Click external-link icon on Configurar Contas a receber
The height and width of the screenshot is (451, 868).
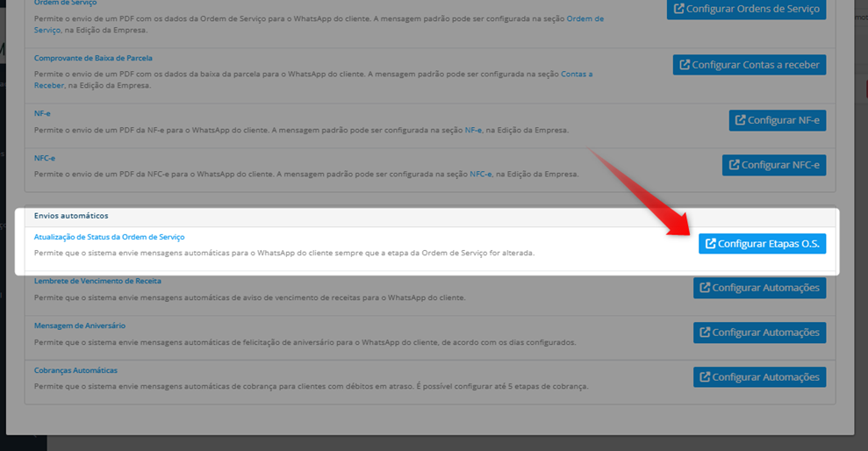pyautogui.click(x=685, y=65)
